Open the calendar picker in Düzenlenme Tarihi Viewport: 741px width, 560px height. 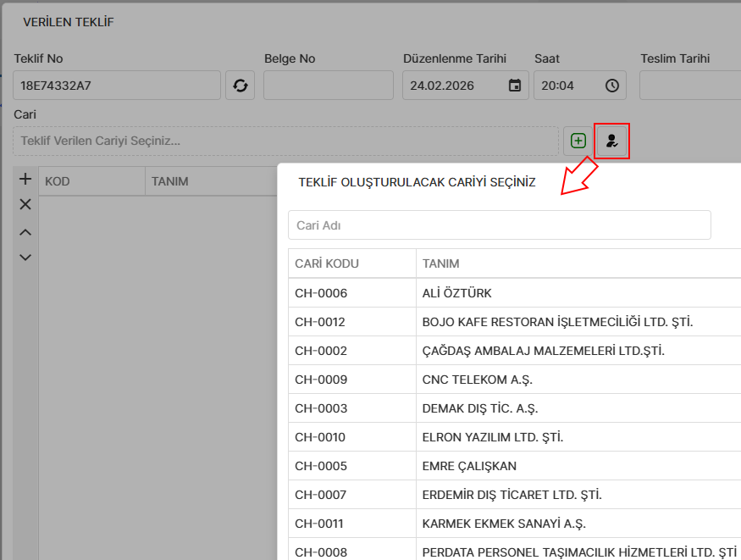click(514, 86)
